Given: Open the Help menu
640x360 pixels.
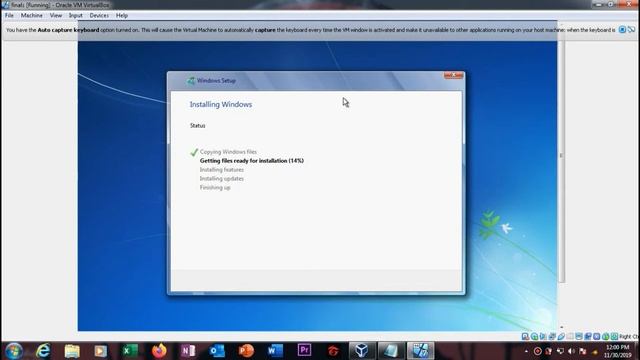Looking at the screenshot, I should [x=122, y=16].
